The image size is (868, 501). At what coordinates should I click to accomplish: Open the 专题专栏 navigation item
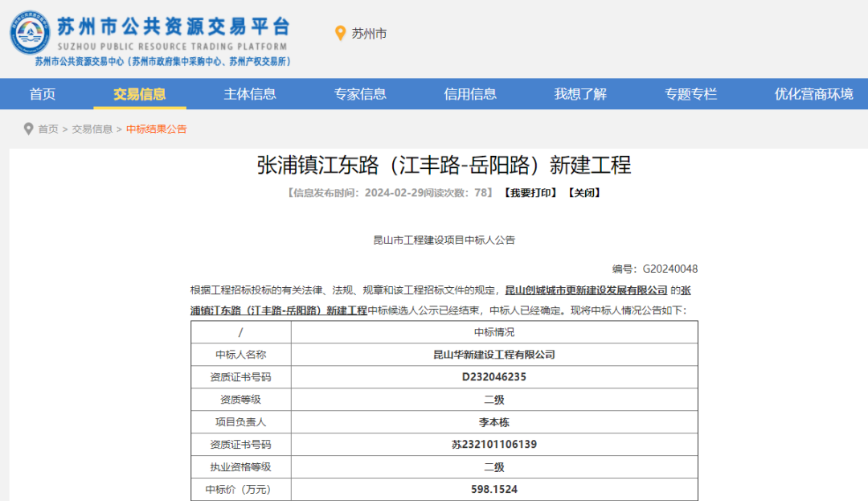(x=690, y=94)
